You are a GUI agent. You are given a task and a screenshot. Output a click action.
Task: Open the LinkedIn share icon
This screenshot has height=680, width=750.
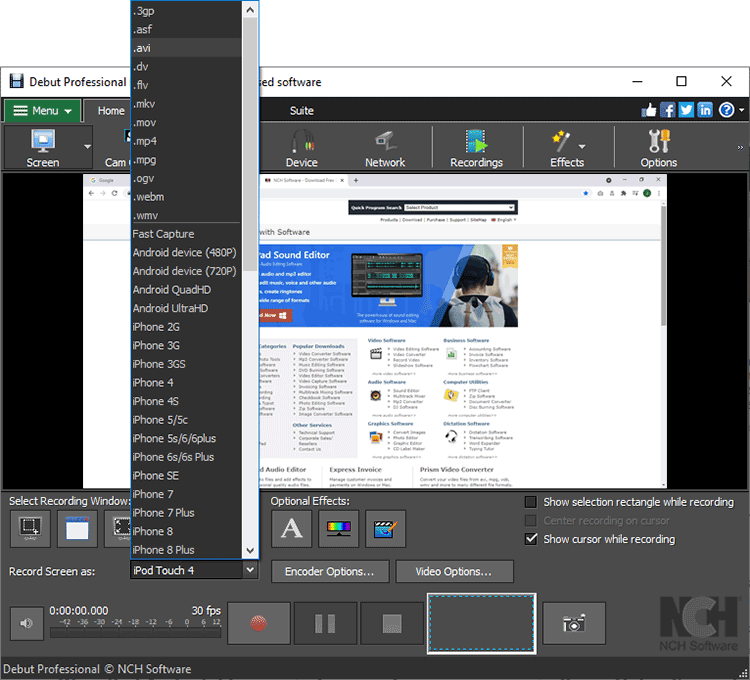pos(705,110)
